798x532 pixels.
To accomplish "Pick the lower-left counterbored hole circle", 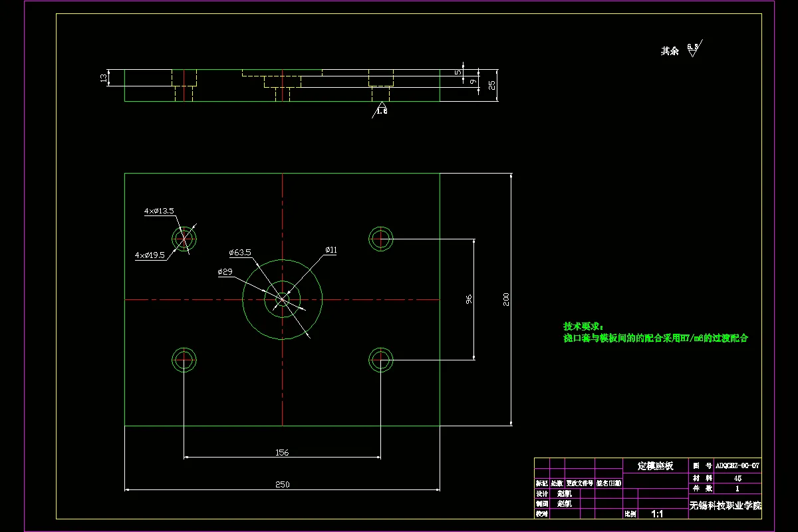I will pos(184,359).
